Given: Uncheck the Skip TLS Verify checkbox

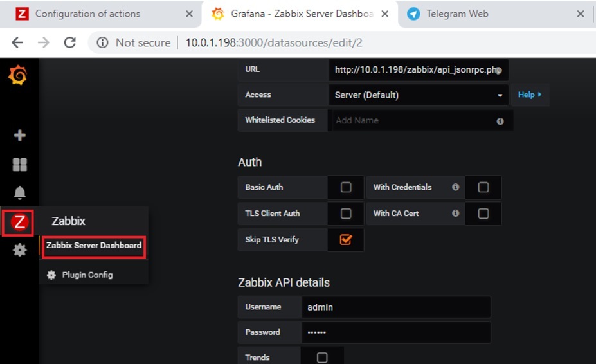Looking at the screenshot, I should point(346,240).
